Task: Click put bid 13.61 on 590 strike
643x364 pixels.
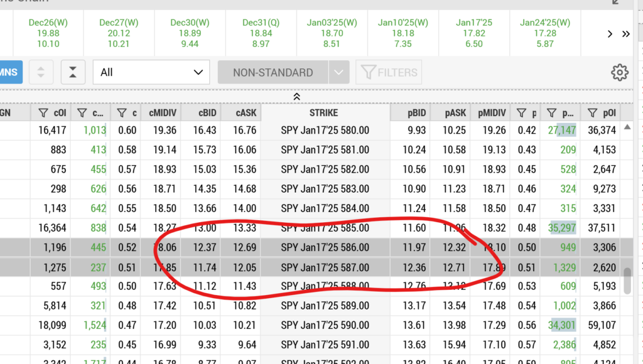Action: [414, 326]
